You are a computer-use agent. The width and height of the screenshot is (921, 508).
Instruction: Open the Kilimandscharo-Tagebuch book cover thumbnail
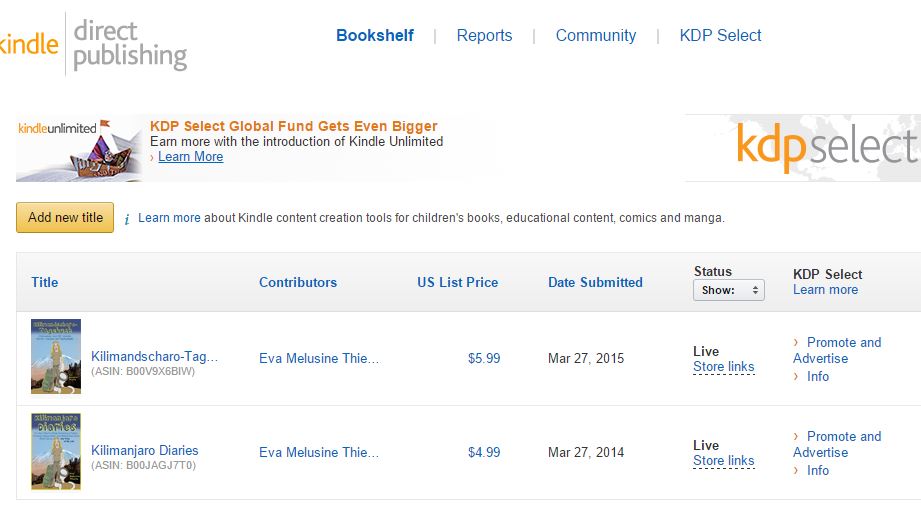[56, 357]
